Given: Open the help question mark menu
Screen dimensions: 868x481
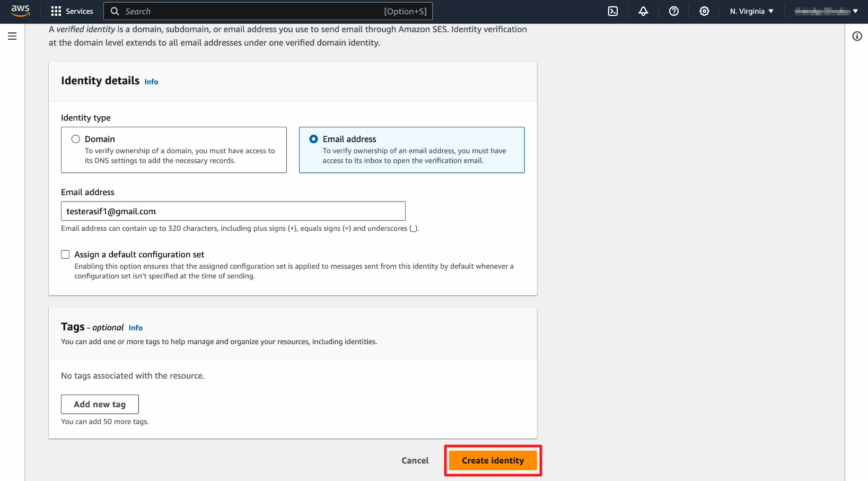Looking at the screenshot, I should tap(673, 11).
